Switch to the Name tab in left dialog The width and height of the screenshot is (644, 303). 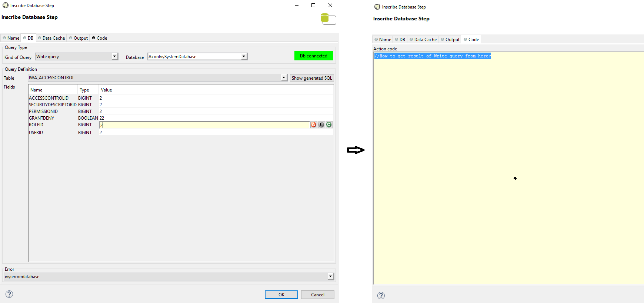(11, 38)
